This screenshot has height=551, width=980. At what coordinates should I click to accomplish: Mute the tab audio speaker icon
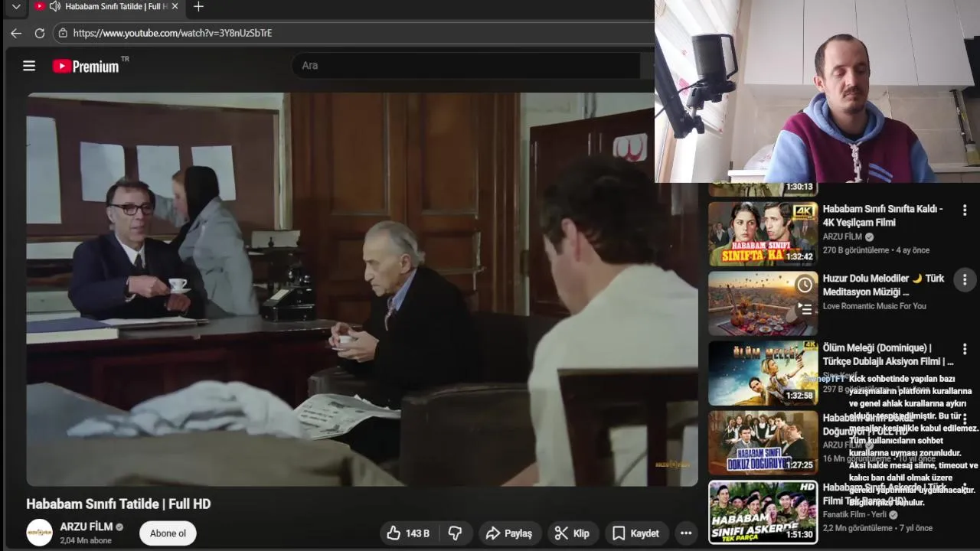point(54,6)
